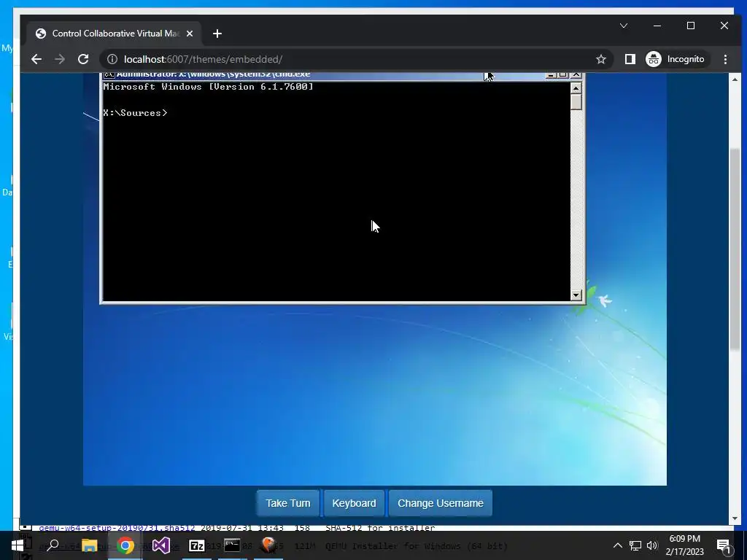Click the Microsoft Windows version text
Image resolution: width=747 pixels, height=560 pixels.
[208, 87]
